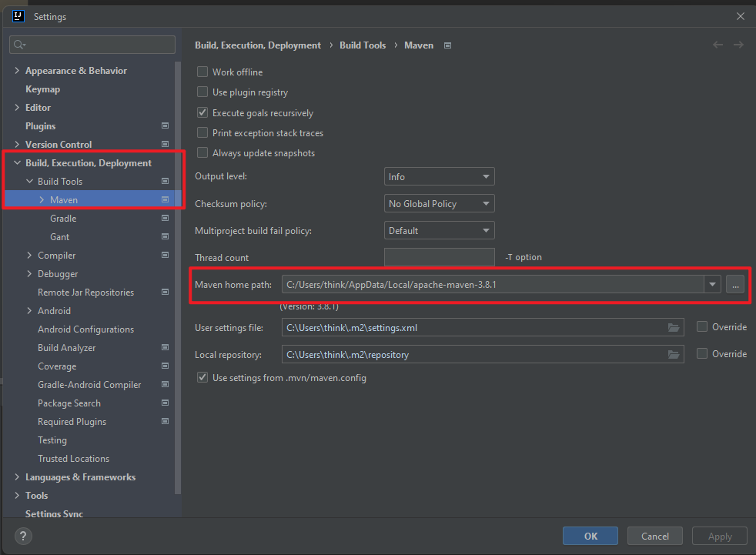Viewport: 756px width, 555px height.
Task: Select Gant under Build Tools
Action: pos(60,237)
